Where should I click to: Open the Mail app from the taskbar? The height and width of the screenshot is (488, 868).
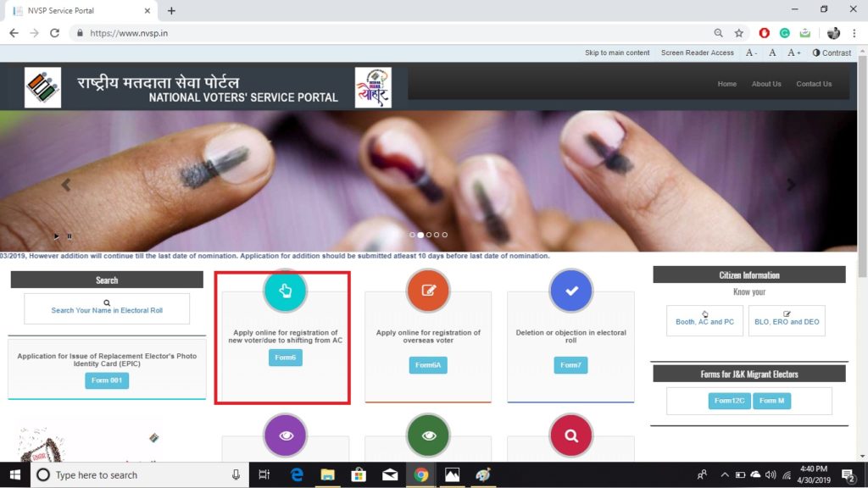click(x=390, y=474)
